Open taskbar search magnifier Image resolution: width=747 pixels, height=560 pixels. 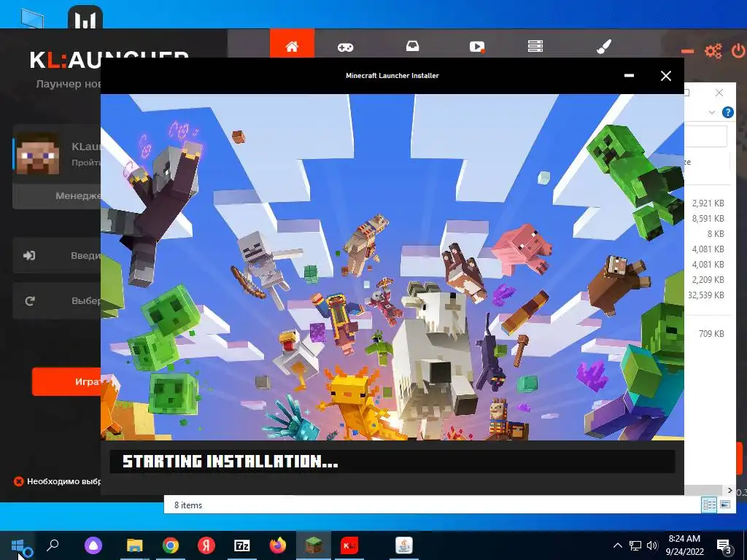tap(53, 545)
